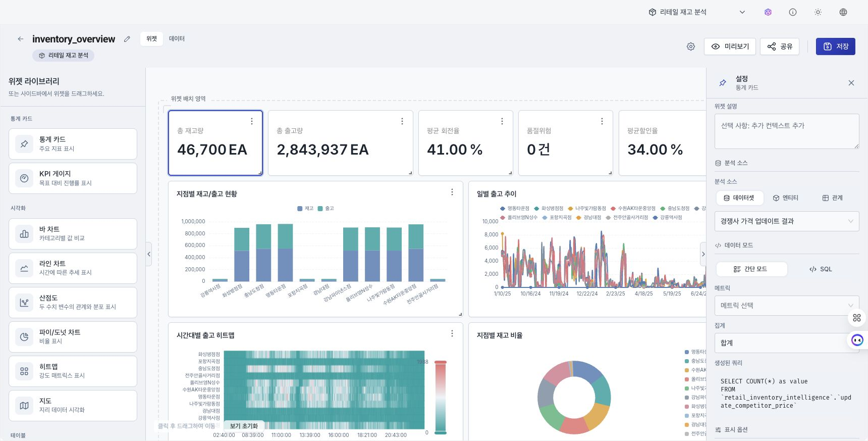Add the 파이/도넛 차트 widget

(73, 337)
